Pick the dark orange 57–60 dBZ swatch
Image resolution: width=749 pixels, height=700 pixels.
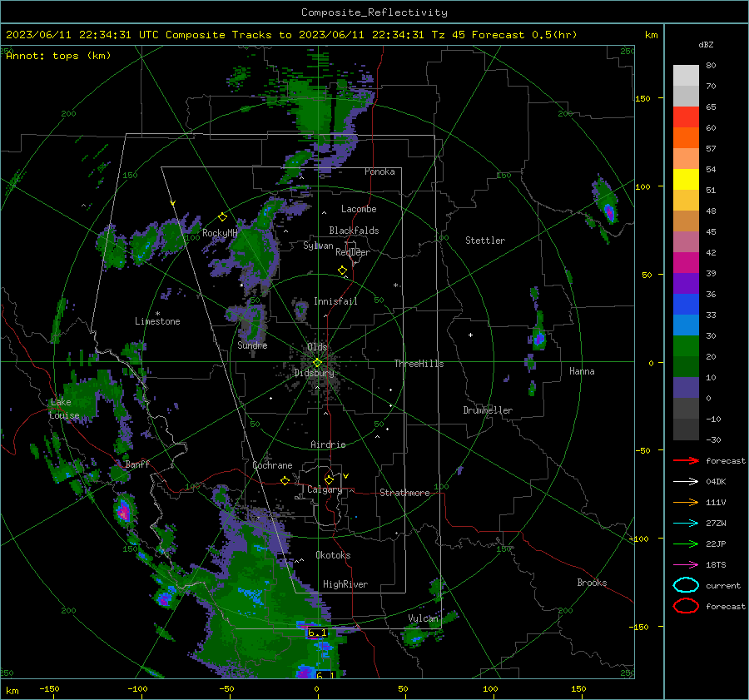point(686,137)
